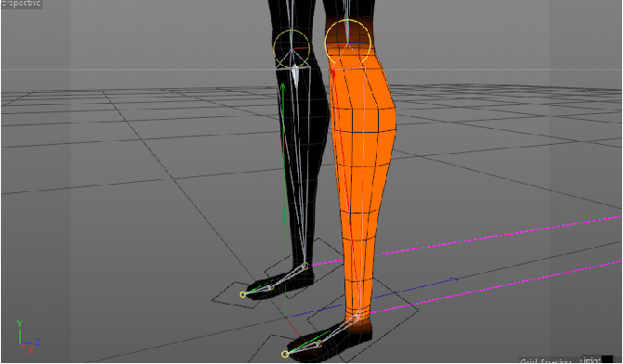Select the highlighted yellow knee joint circle

[348, 42]
